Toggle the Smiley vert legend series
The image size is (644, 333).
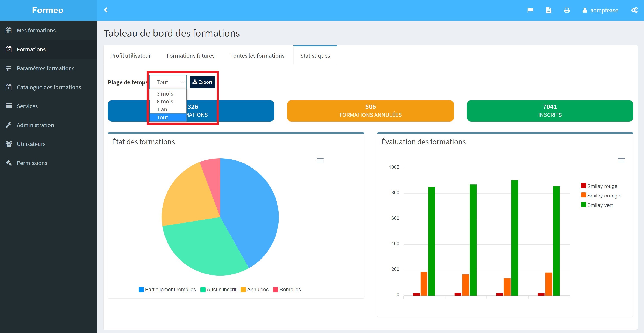pos(597,205)
